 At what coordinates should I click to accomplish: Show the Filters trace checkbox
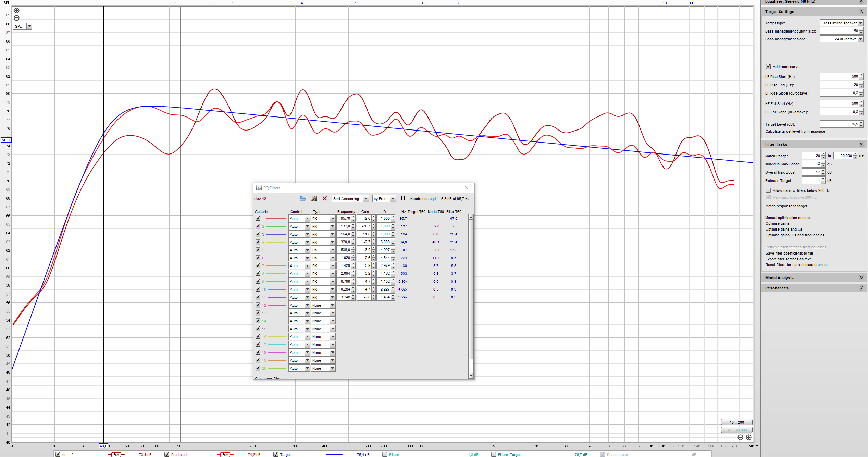click(385, 454)
